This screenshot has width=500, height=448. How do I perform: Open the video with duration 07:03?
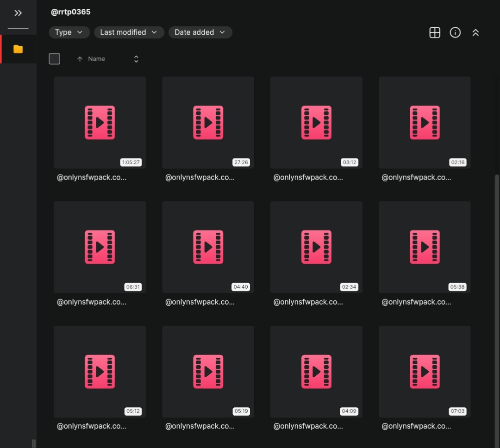[x=425, y=372]
